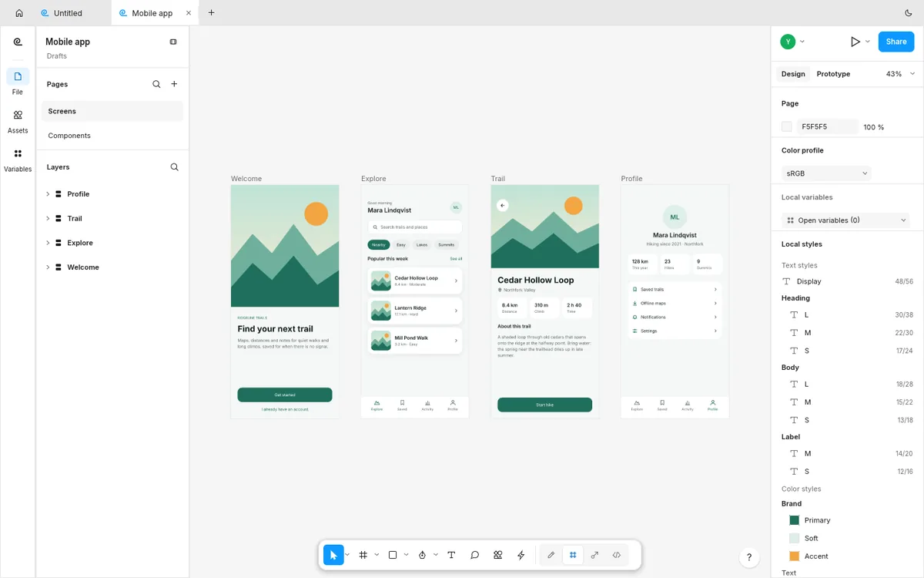Image resolution: width=924 pixels, height=578 pixels.
Task: Add a new tab with plus
Action: [x=212, y=13]
